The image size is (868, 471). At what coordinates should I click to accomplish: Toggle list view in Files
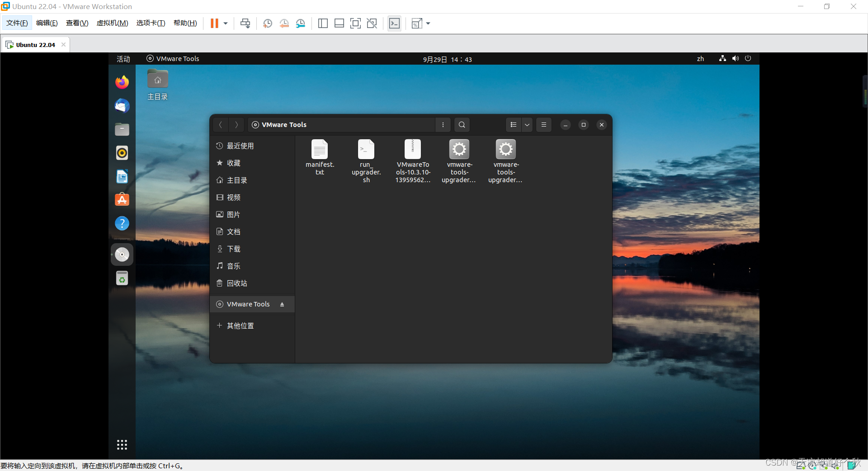514,125
